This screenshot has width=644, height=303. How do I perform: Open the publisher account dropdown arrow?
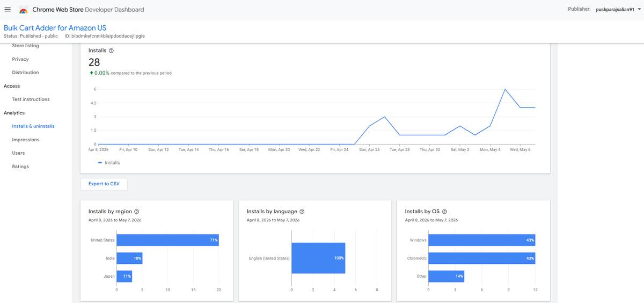[639, 9]
